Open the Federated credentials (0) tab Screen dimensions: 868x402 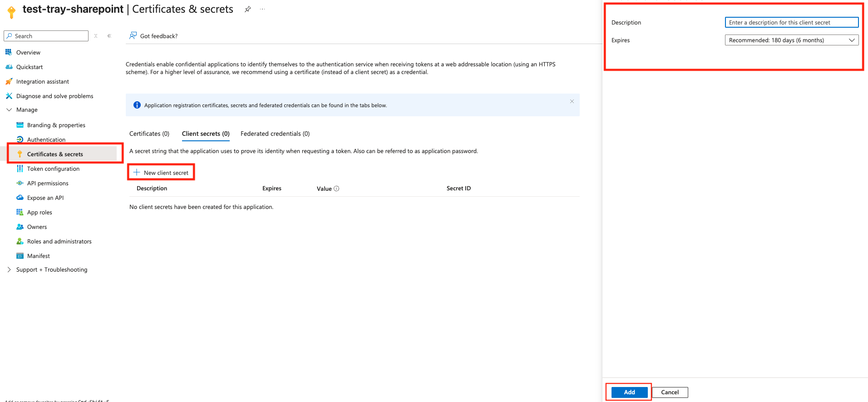coord(275,134)
